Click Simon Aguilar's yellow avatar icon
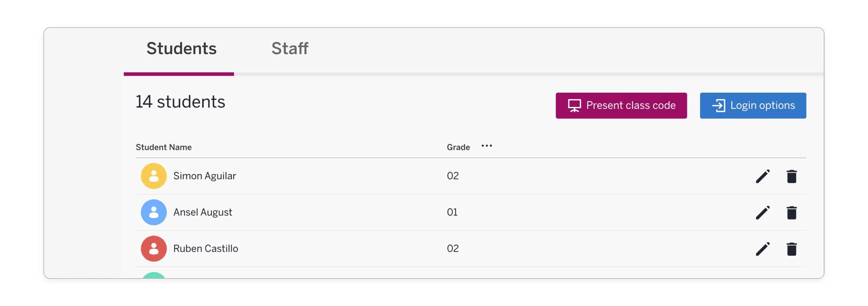 pos(154,176)
